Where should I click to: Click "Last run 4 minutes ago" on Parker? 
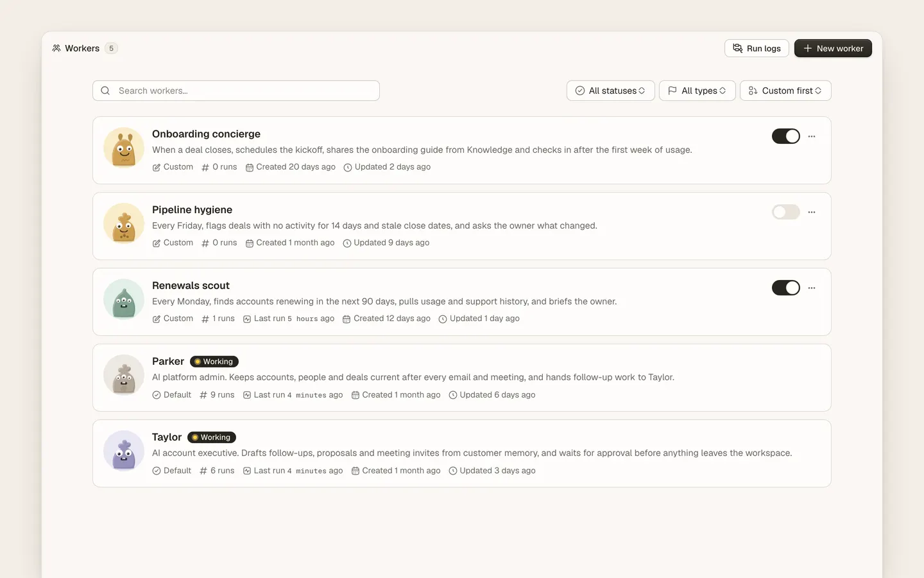(293, 395)
